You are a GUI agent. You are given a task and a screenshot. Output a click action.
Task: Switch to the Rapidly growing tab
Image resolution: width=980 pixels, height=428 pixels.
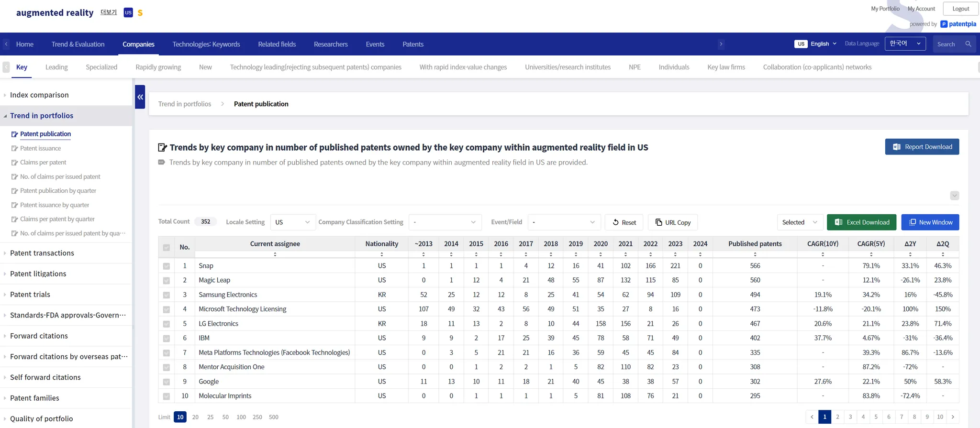158,67
